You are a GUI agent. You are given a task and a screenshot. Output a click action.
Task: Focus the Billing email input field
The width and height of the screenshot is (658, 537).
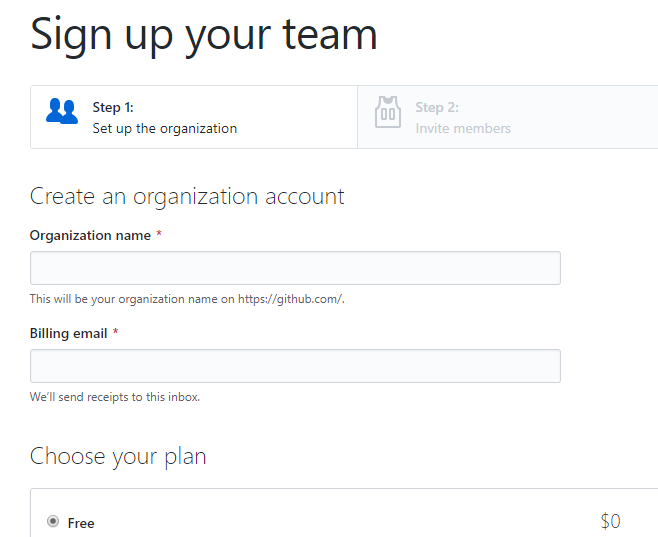coord(295,366)
